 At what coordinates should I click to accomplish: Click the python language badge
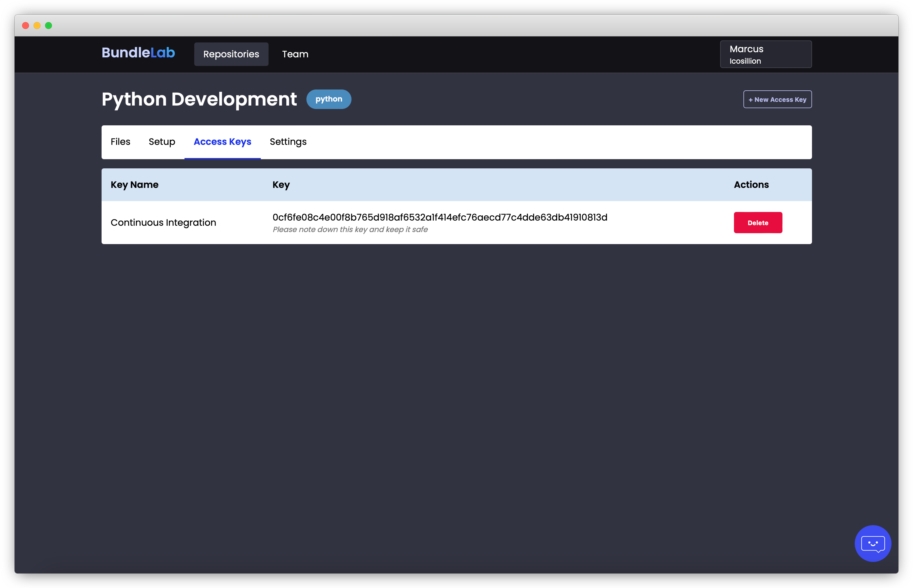coord(329,99)
